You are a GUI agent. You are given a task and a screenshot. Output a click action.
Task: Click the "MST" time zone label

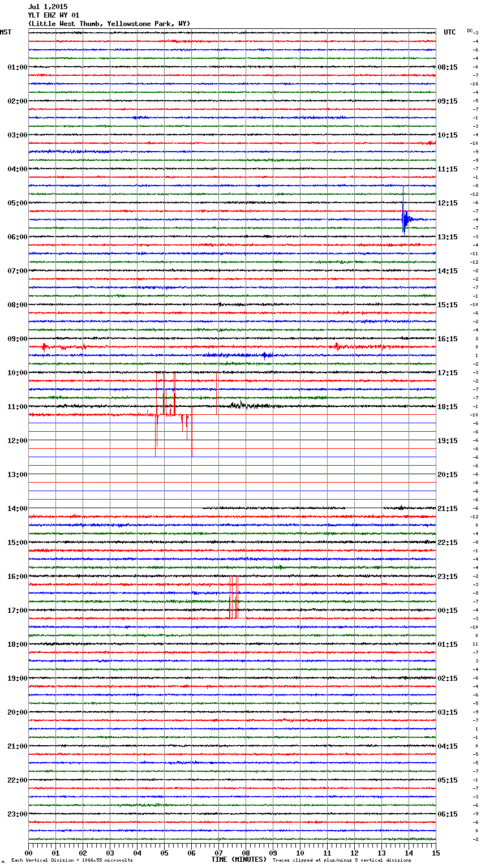pos(6,32)
